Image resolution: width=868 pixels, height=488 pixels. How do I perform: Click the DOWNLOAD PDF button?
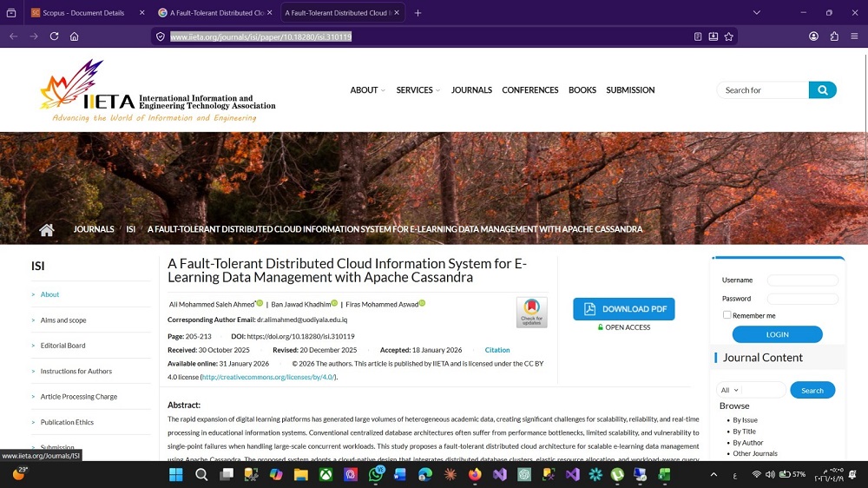[623, 309]
